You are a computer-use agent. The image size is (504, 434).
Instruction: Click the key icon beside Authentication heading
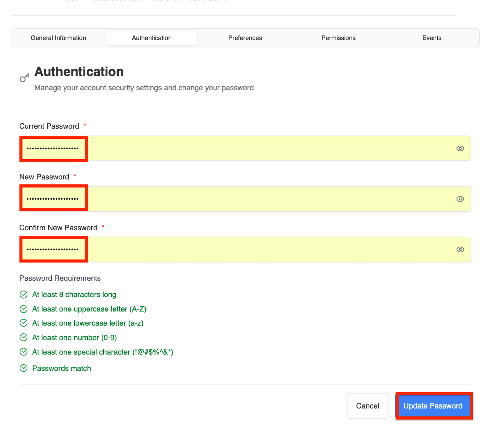25,77
